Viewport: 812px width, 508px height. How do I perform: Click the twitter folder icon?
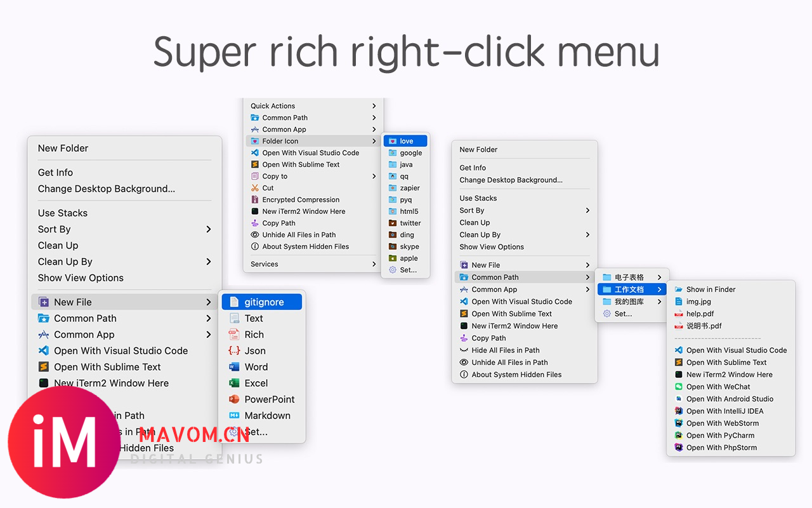point(393,223)
